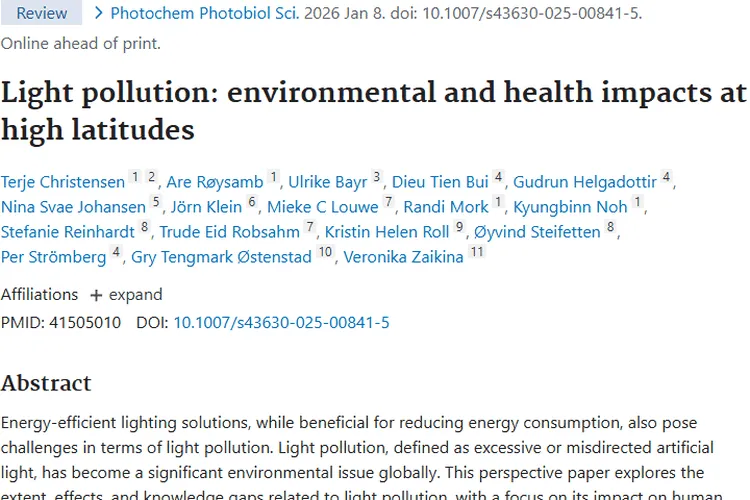Select author Kristin Helen Roll

click(x=387, y=232)
